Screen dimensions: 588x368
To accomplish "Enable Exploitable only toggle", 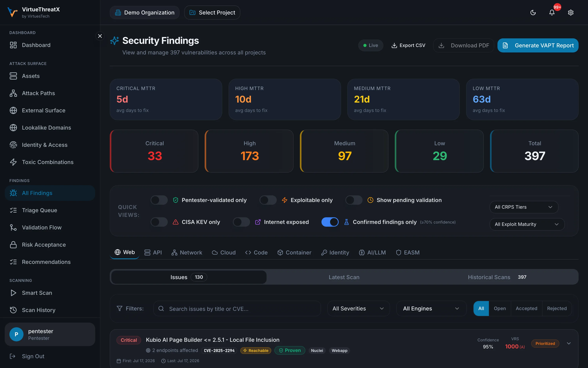I will pyautogui.click(x=268, y=200).
